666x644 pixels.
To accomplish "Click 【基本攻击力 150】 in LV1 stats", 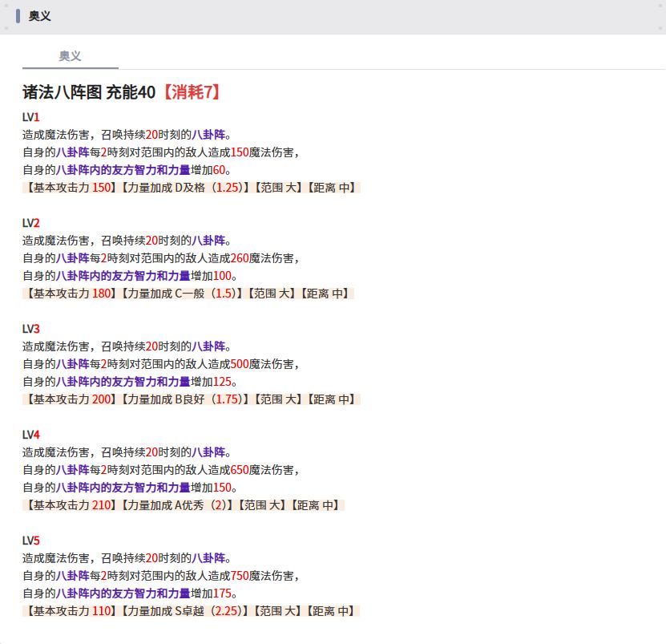I will (70, 188).
